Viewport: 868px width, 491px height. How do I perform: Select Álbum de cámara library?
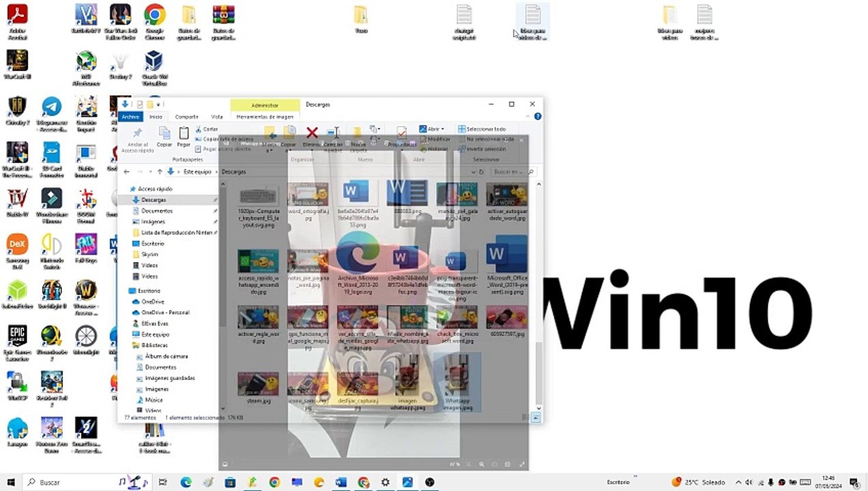tap(166, 356)
